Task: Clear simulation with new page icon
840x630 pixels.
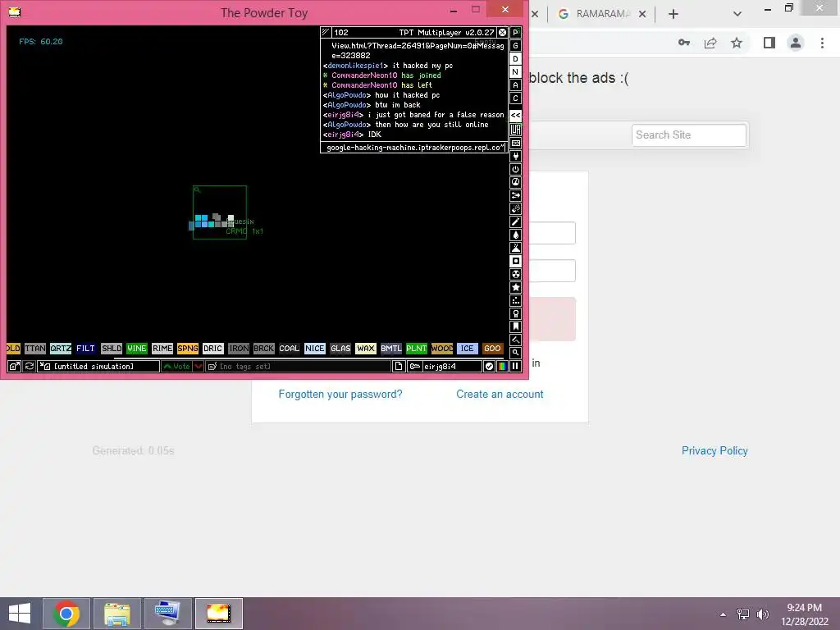Action: (399, 367)
